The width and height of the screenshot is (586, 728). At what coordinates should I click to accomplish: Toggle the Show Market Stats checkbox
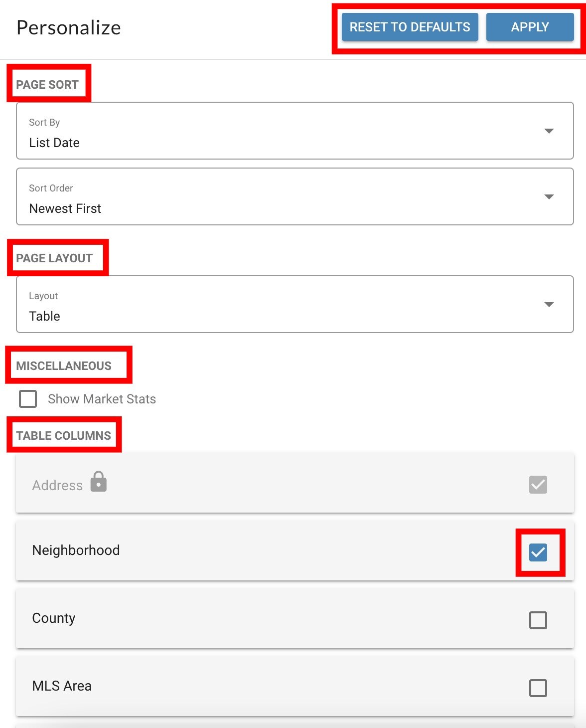(28, 399)
